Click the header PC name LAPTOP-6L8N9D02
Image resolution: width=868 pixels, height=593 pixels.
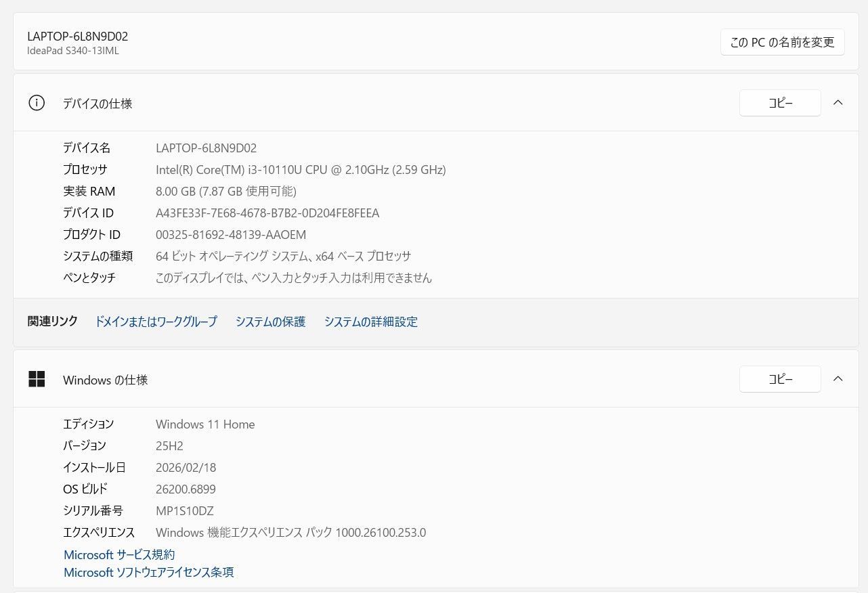coord(78,37)
